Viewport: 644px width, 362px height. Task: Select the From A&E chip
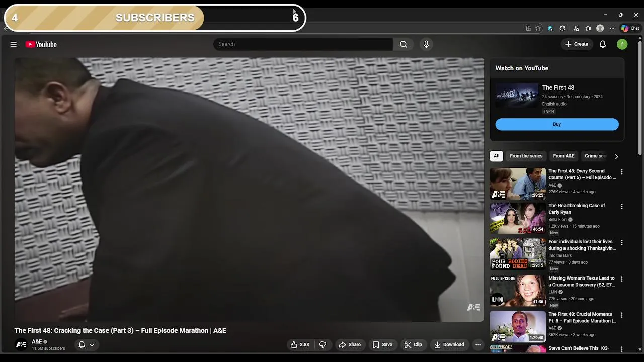(x=563, y=156)
